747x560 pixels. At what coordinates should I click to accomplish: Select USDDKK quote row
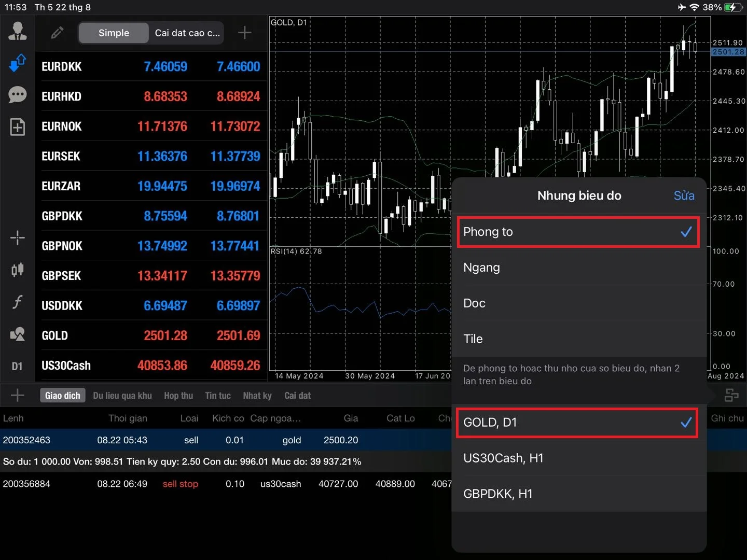tap(151, 306)
